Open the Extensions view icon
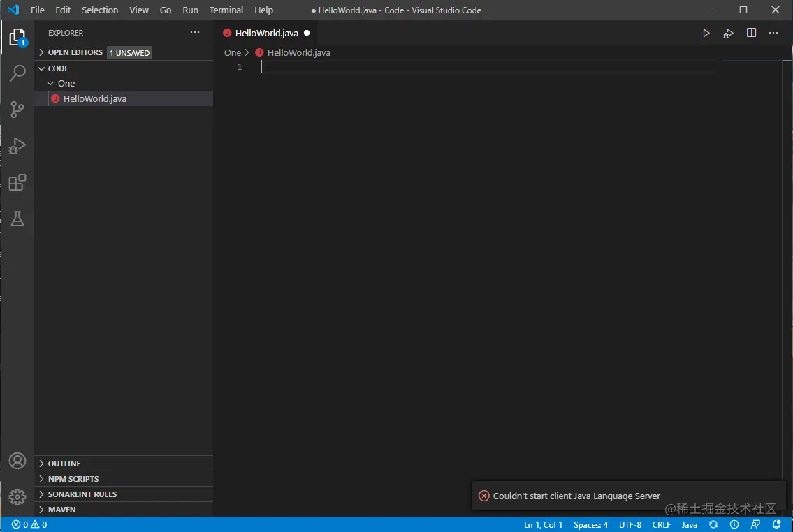Screen dimensions: 793x532 coord(17,182)
